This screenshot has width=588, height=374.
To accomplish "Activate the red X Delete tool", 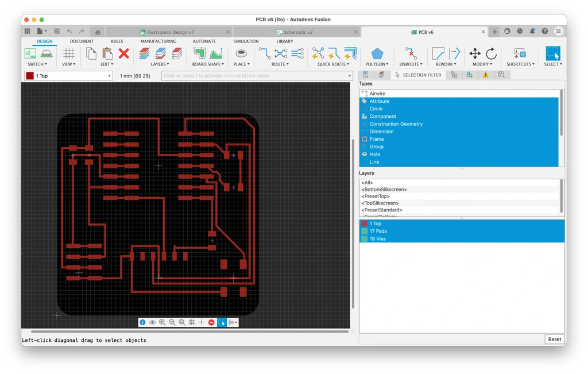I will click(124, 53).
